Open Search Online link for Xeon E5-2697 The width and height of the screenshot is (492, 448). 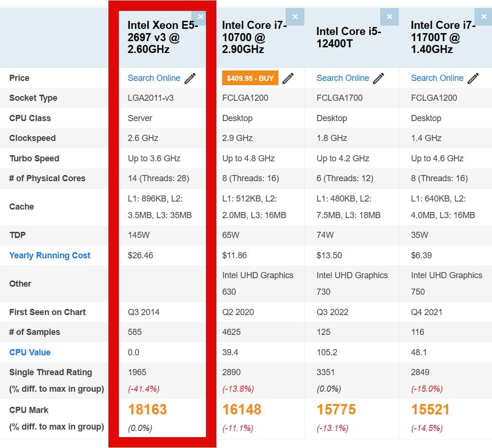point(154,78)
